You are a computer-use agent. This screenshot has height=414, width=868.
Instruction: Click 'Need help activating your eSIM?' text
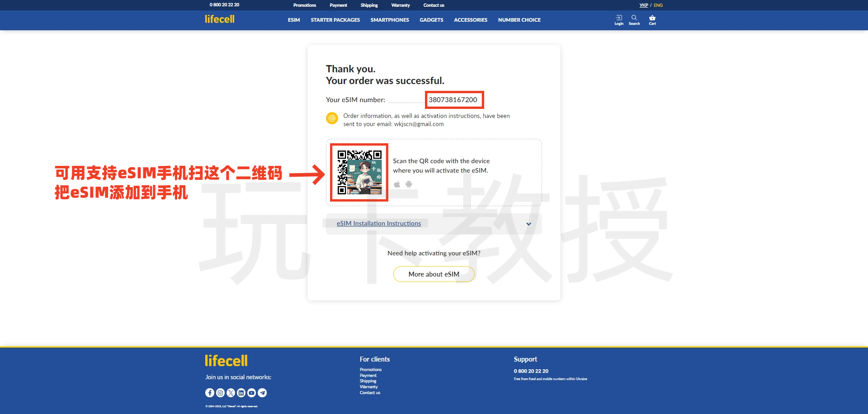tap(434, 253)
